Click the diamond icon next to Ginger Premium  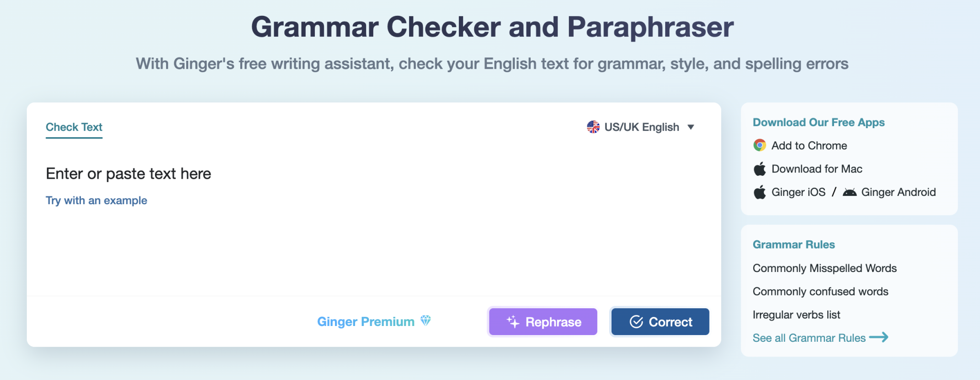pos(425,321)
